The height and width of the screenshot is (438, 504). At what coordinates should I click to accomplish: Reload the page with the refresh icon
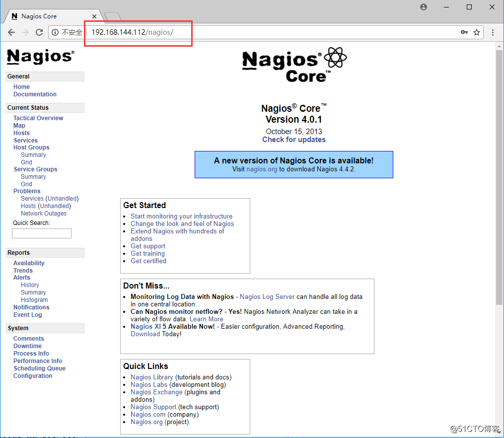coord(39,32)
